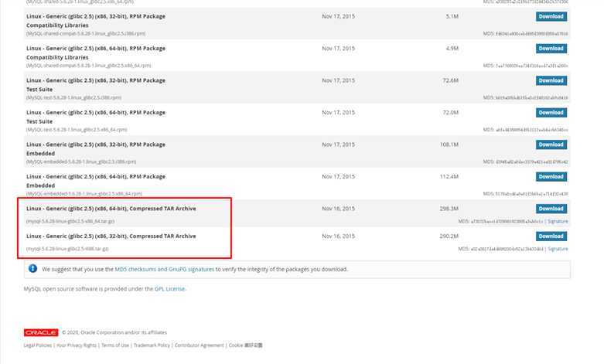Image resolution: width=604 pixels, height=364 pixels.
Task: Download the 5.1M 32-bit Compatibility Libraries RPM
Action: coord(551,16)
